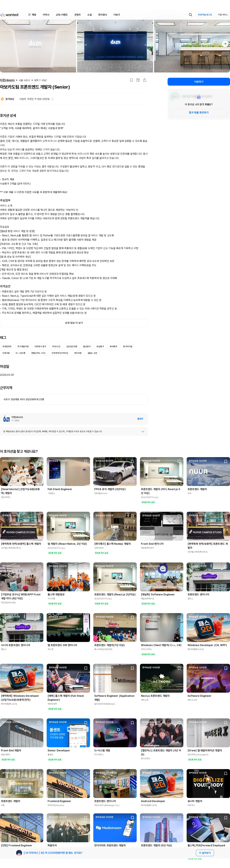Open the blue dozn wall photo
Screen dimensions: 230x868
click(x=115, y=46)
